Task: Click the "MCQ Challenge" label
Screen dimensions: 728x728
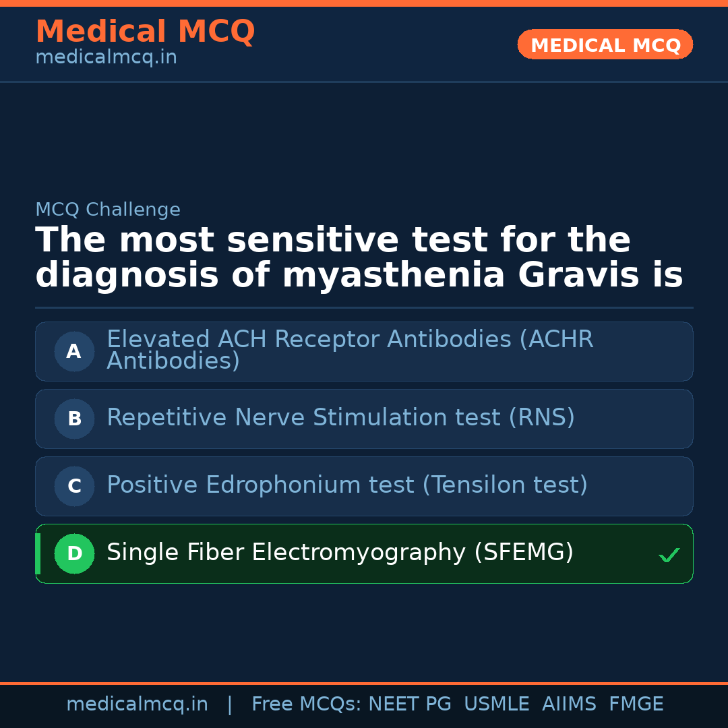Action: tap(108, 210)
